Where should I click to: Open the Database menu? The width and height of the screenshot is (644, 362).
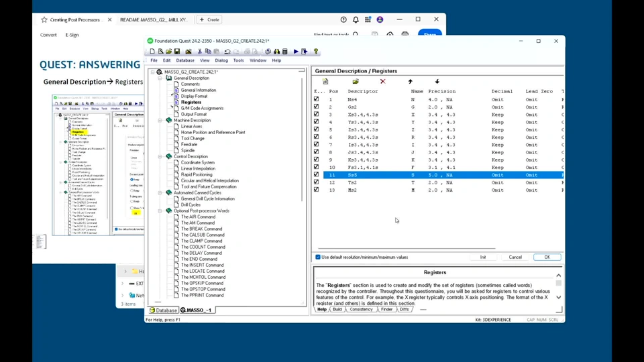(x=185, y=60)
